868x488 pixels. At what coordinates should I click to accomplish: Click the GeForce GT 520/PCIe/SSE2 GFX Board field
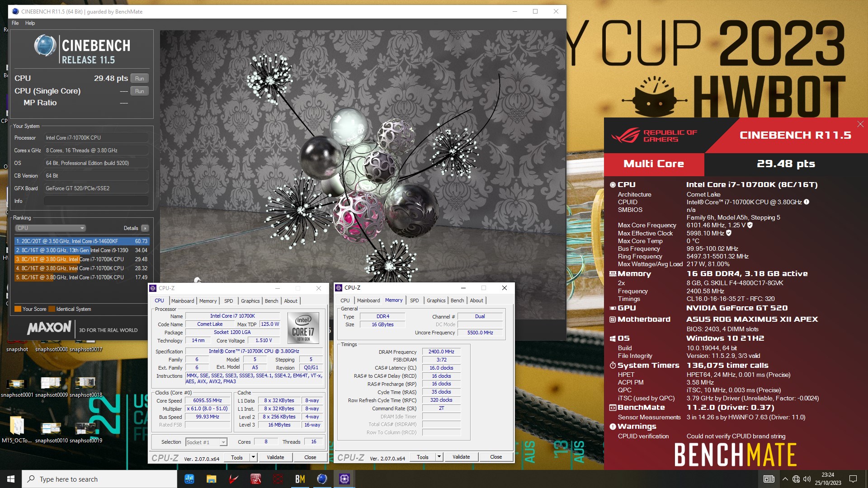tap(96, 188)
